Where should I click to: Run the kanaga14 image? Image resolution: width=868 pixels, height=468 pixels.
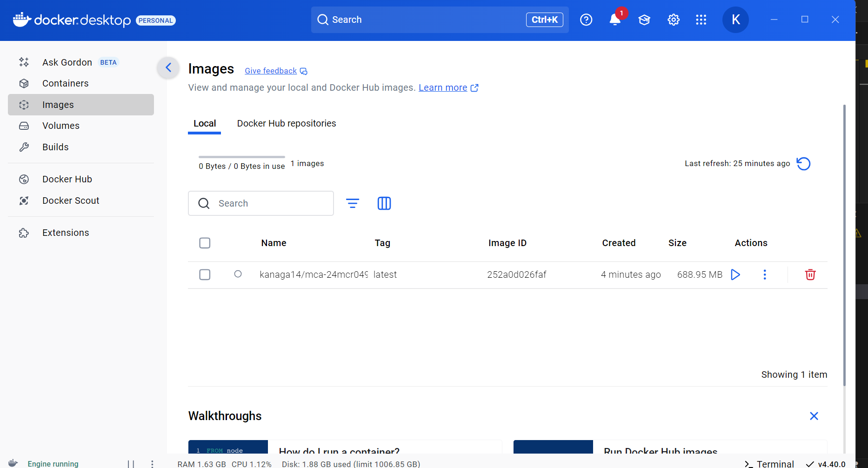pyautogui.click(x=735, y=274)
